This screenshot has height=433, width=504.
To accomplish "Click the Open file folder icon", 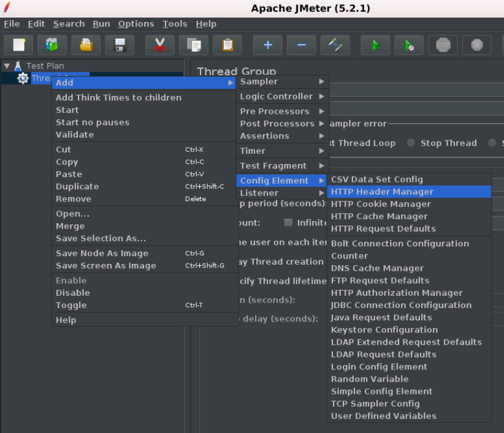I will (x=86, y=45).
